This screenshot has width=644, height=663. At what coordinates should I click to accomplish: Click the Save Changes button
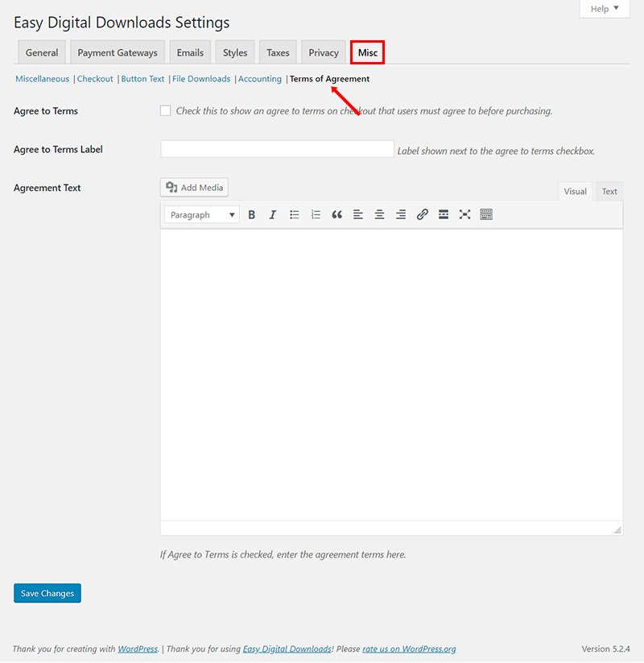47,593
